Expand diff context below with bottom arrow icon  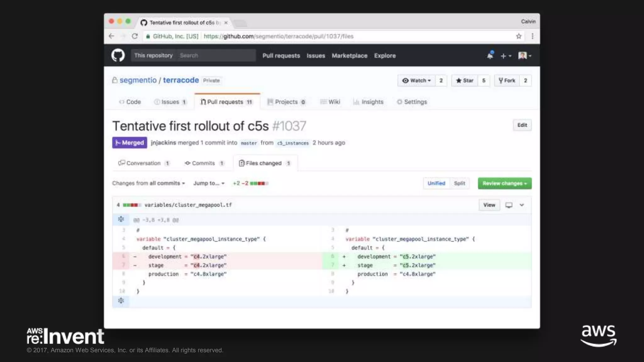tap(121, 301)
